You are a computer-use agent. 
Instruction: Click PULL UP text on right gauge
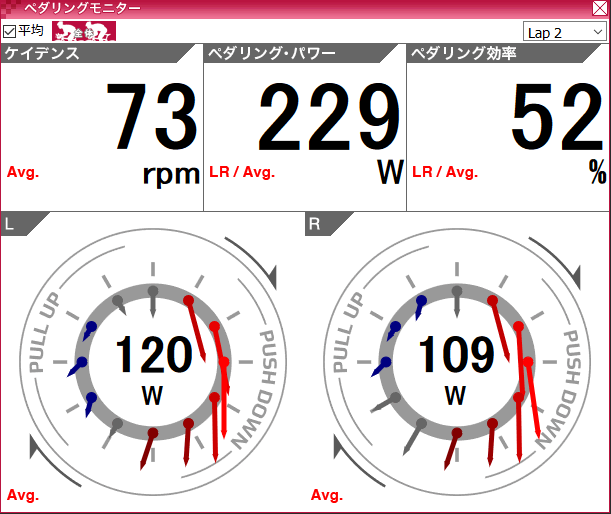(348, 332)
